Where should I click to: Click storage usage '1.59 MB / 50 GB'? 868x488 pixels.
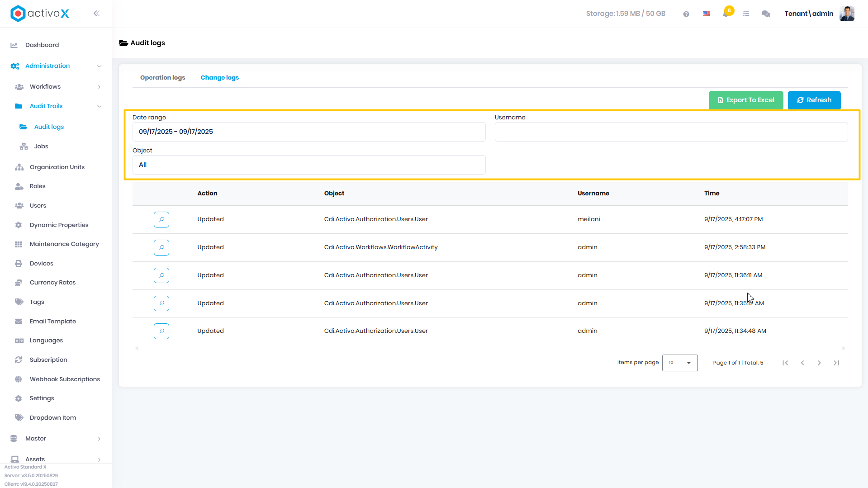coord(640,14)
